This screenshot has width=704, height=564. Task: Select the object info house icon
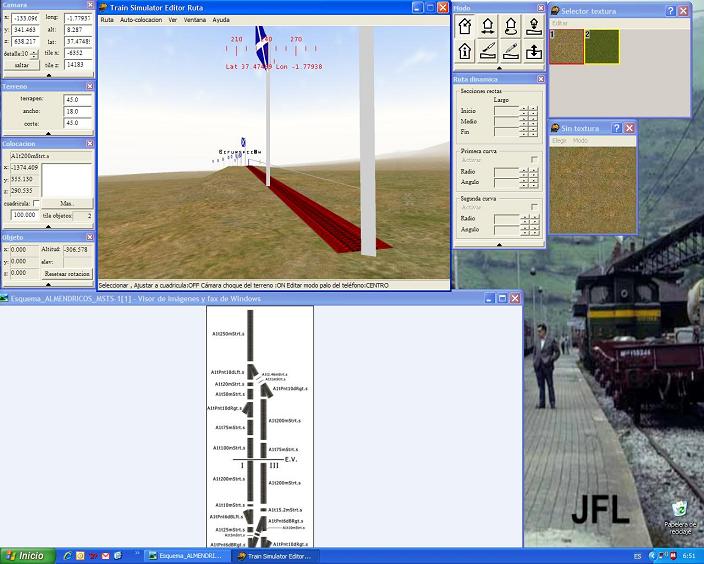(465, 50)
